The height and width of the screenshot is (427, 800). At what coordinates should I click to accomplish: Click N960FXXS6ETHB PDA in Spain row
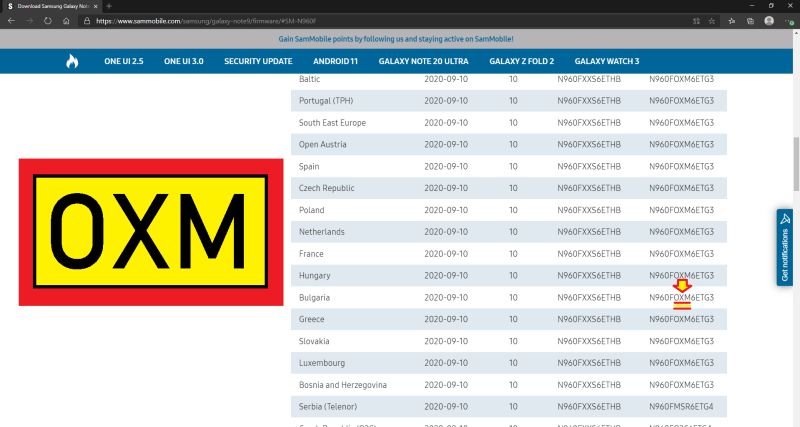click(x=589, y=166)
